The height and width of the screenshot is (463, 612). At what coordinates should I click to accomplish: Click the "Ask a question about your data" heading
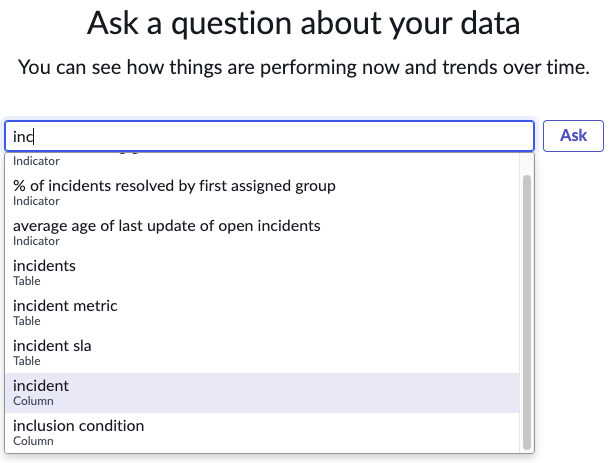pyautogui.click(x=303, y=23)
